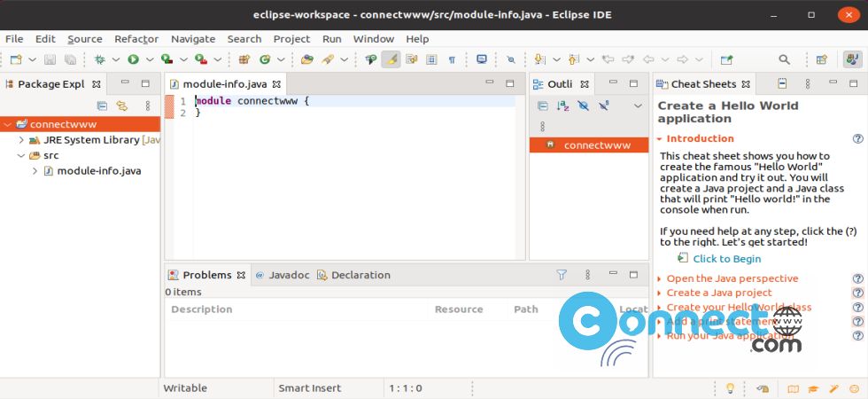The height and width of the screenshot is (399, 868).
Task: Toggle Hide Fields in Outline view
Action: 583,106
